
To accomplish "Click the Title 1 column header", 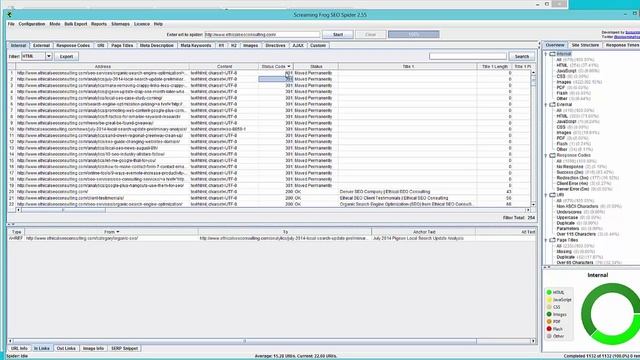I will 408,67.
